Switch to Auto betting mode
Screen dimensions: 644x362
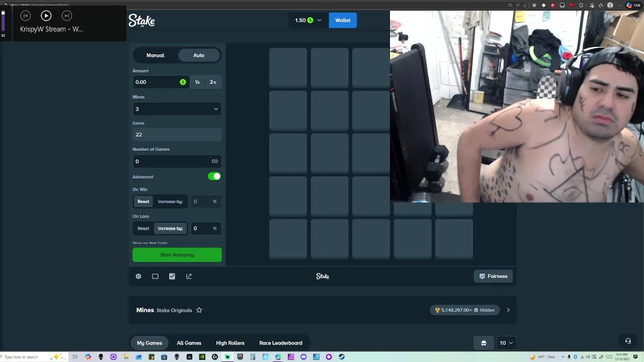pos(199,55)
